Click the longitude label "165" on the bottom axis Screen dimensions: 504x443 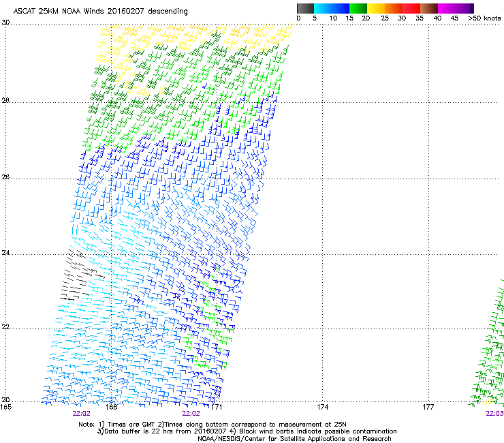(5, 407)
